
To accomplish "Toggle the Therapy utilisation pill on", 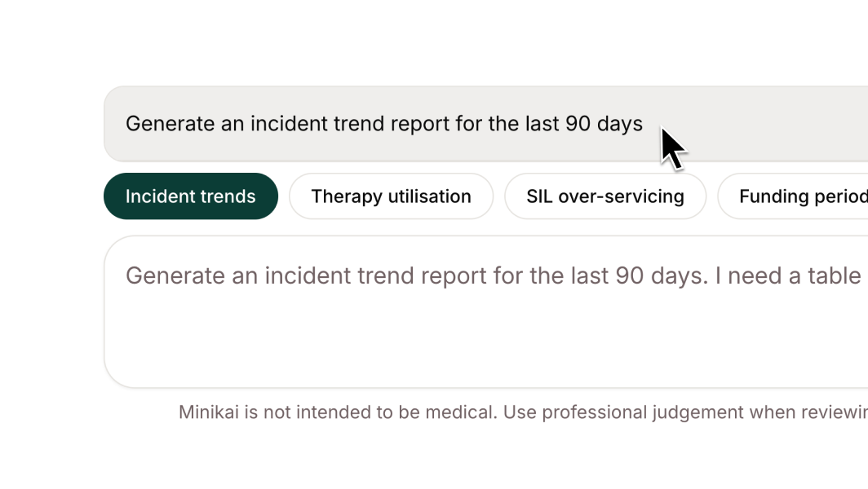I will 391,196.
